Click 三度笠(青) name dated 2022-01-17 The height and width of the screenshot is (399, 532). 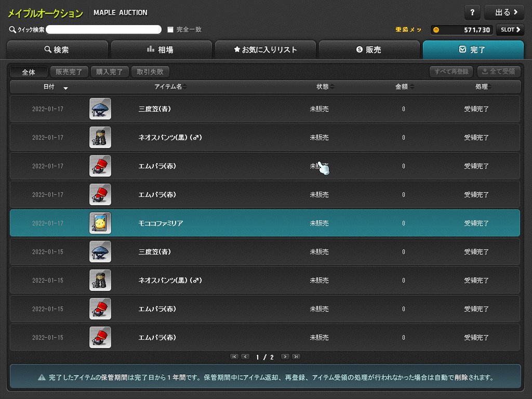154,109
